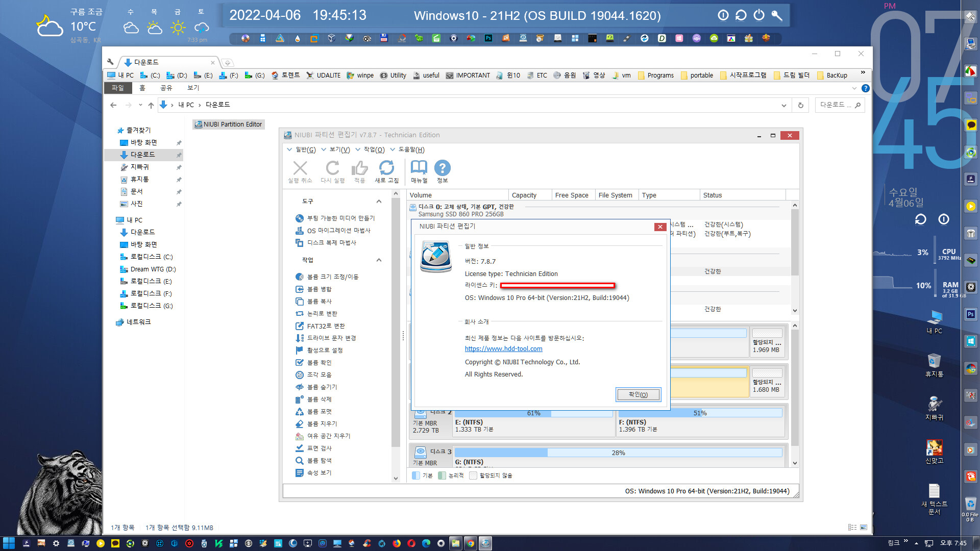
Task: Select 로컬디스크 (C:) in navigation tree
Action: [146, 257]
